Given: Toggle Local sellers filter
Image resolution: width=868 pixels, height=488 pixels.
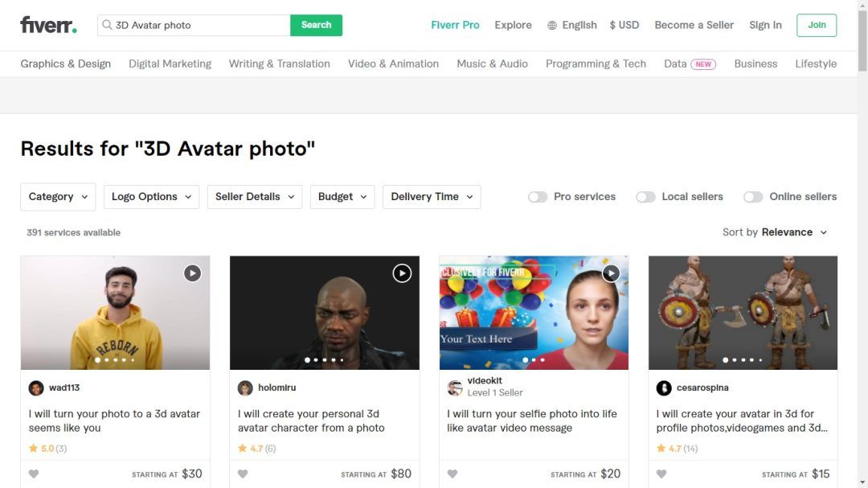Looking at the screenshot, I should point(645,197).
